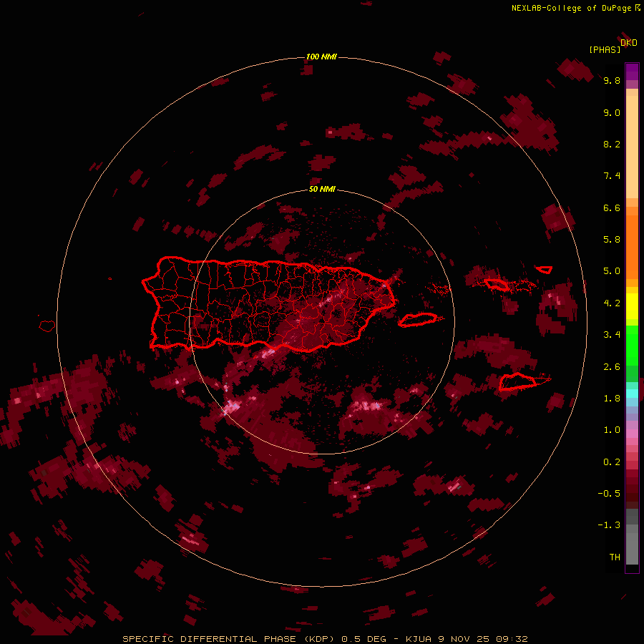Pick the yellow swatch beside 4.2

coord(632,305)
